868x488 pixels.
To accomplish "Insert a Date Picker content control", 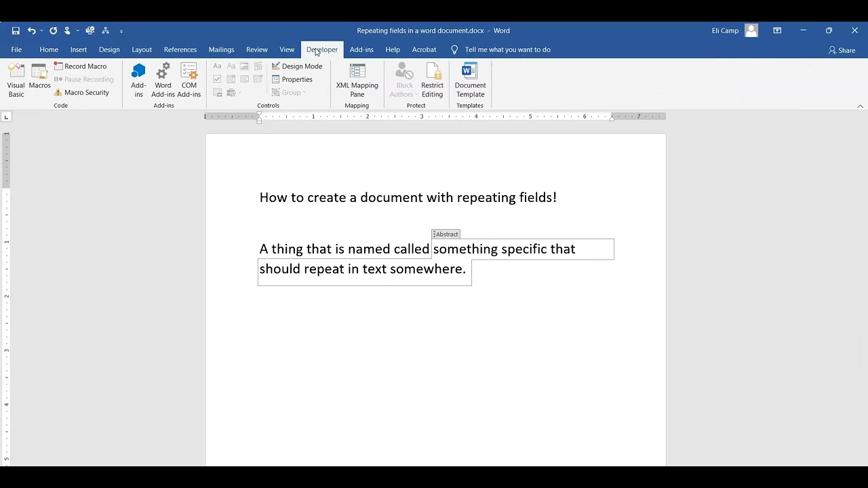I will tap(258, 79).
